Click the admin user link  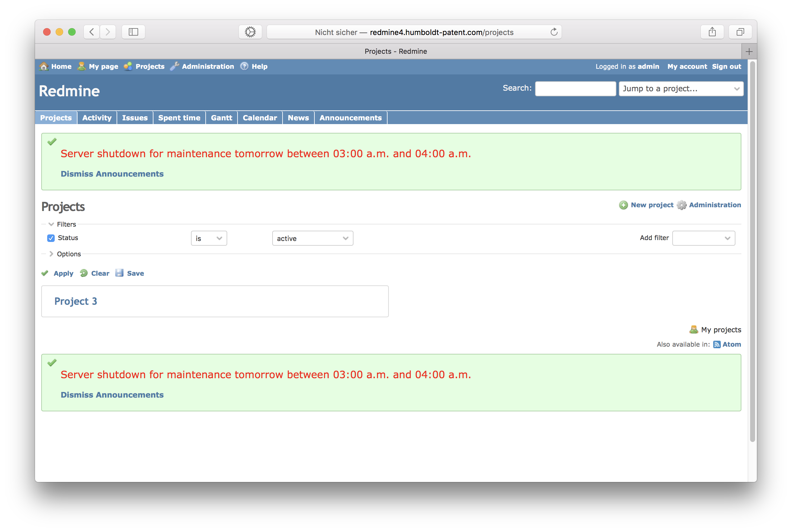tap(649, 67)
